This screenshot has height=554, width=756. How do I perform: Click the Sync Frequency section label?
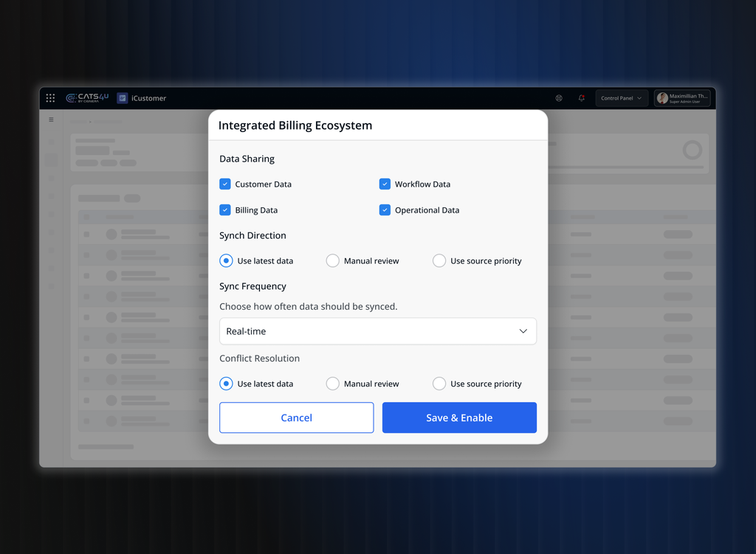pyautogui.click(x=252, y=286)
